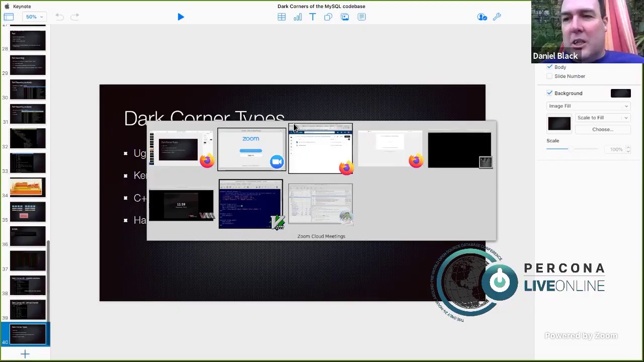Open the Shape insert icon
The height and width of the screenshot is (362, 644).
328,17
